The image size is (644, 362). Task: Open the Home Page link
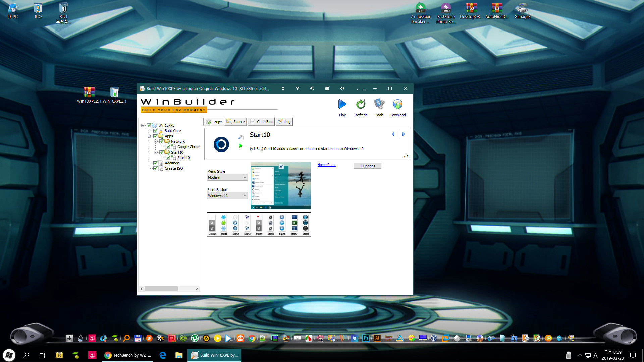tap(326, 165)
